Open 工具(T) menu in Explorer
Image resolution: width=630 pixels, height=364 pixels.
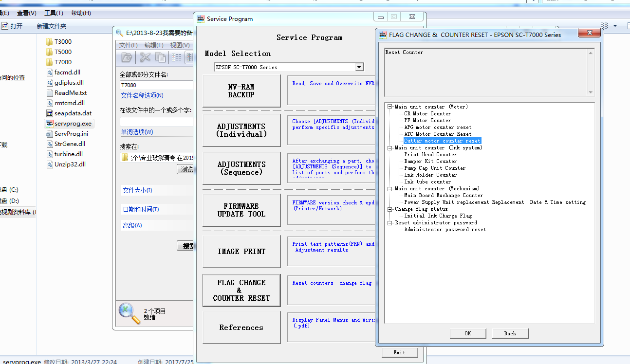click(54, 13)
